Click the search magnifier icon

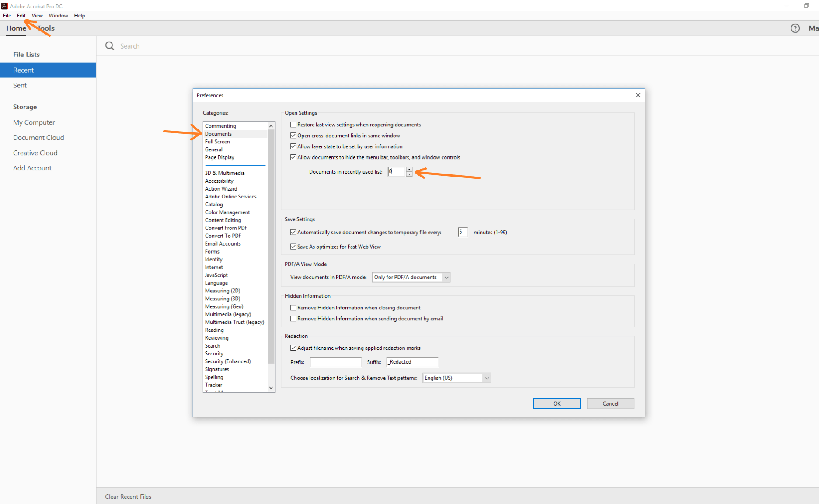click(109, 45)
